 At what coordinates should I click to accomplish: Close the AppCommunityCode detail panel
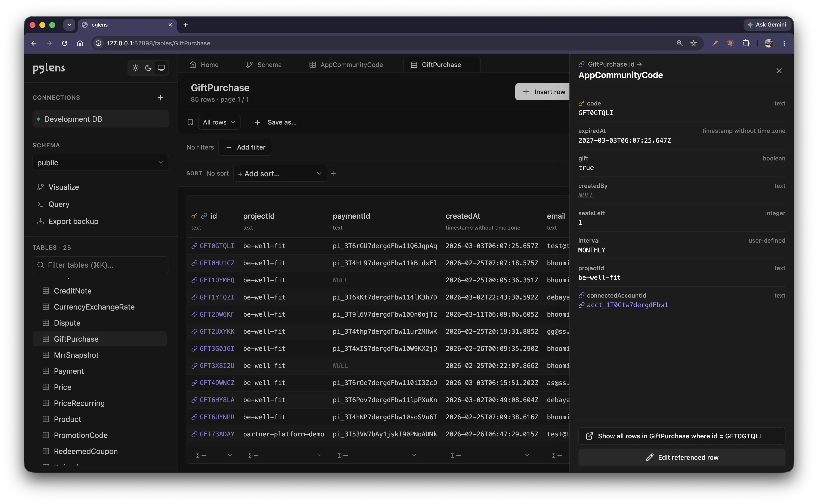779,71
